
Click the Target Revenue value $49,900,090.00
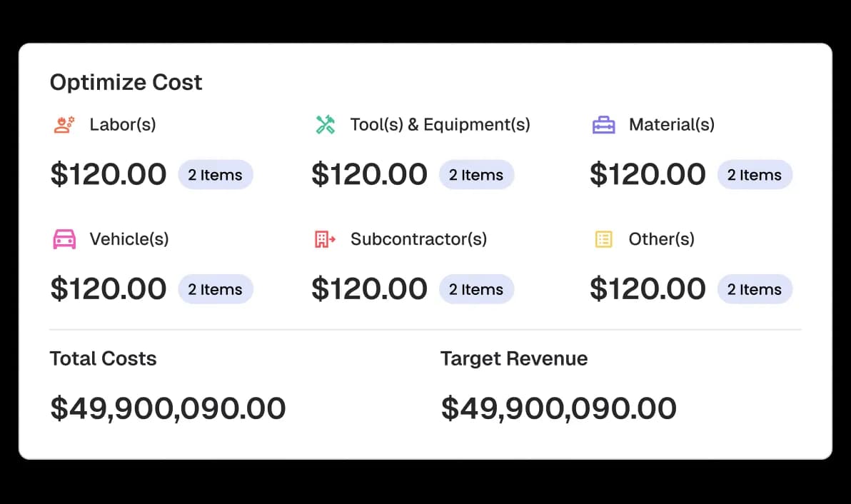click(x=558, y=408)
